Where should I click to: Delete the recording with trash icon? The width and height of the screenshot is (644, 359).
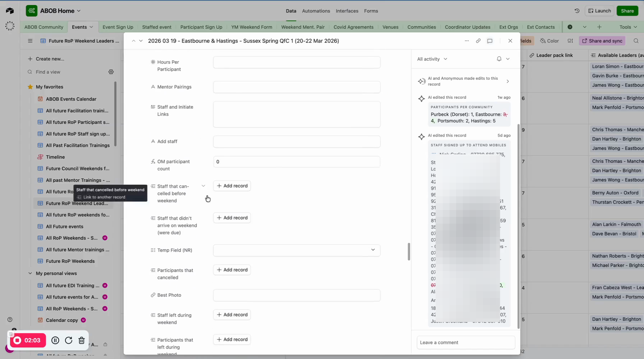[x=82, y=340]
